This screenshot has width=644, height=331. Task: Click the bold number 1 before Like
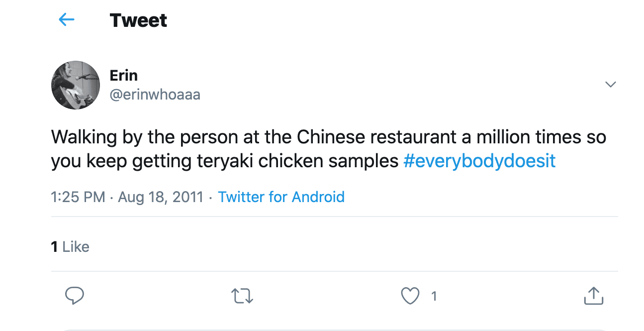coord(54,246)
